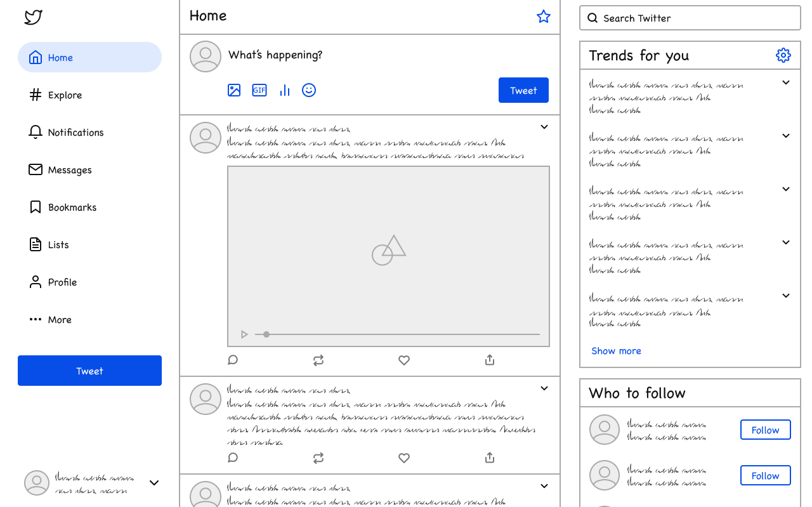Click the compose box profile avatar
The height and width of the screenshot is (507, 812).
(206, 56)
